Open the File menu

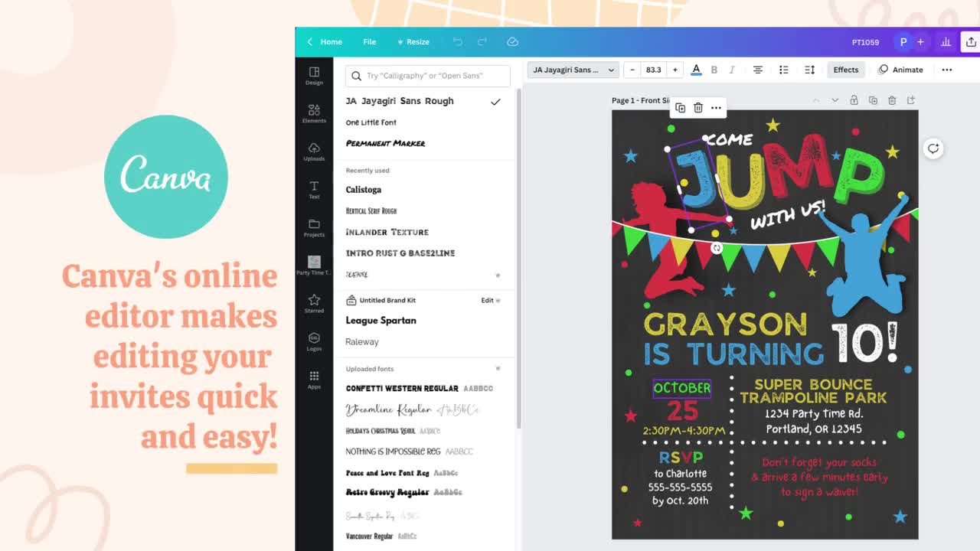[370, 42]
